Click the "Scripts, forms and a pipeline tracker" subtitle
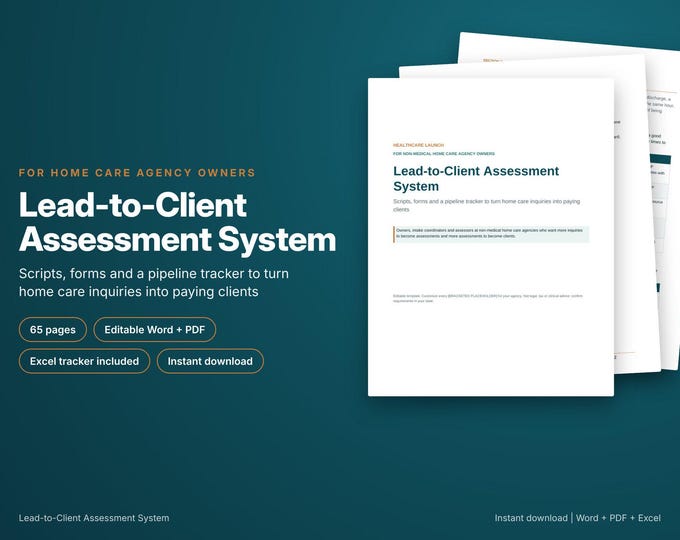This screenshot has height=540, width=680. coord(154,282)
